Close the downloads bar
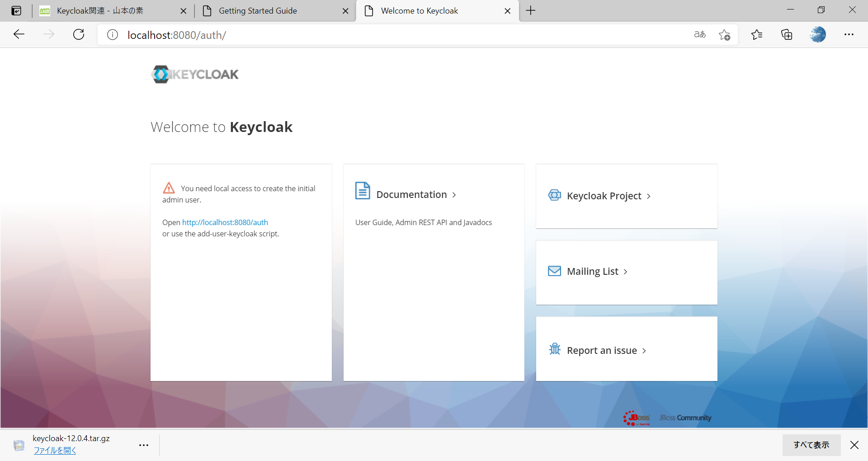The image size is (868, 461). coord(854,445)
